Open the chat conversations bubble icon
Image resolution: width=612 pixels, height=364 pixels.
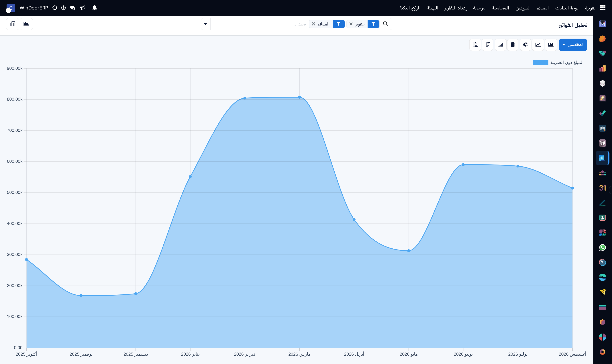(x=72, y=8)
